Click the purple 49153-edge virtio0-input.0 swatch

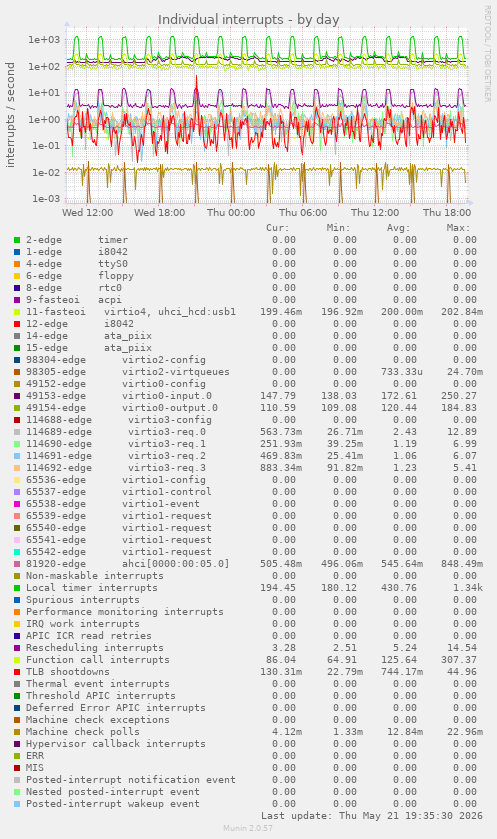[x=17, y=396]
